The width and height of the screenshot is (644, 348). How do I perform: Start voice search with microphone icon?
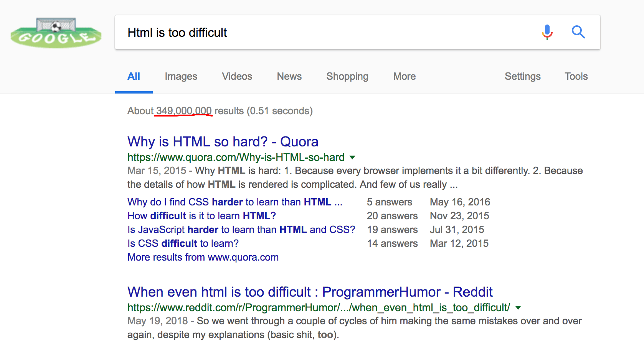[x=547, y=32]
